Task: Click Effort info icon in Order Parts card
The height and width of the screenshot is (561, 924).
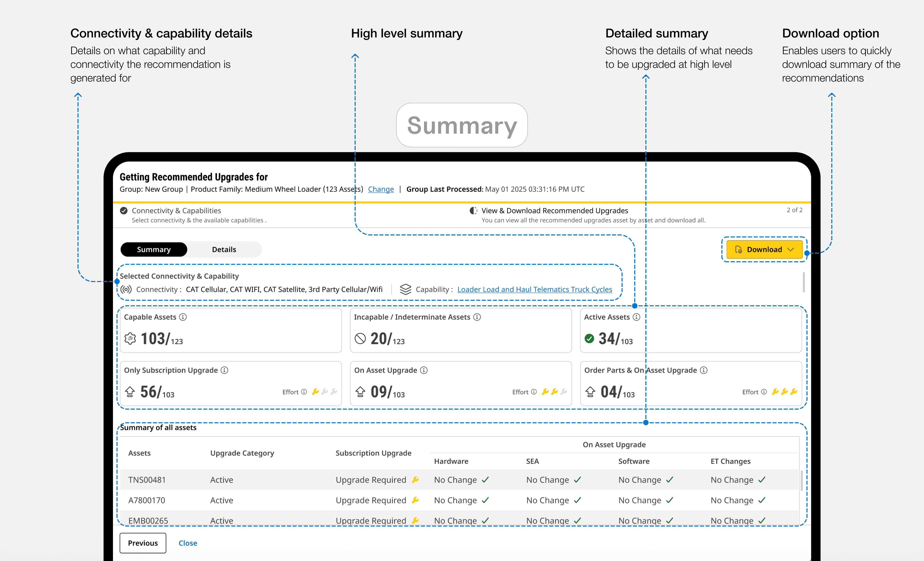Action: (x=764, y=392)
